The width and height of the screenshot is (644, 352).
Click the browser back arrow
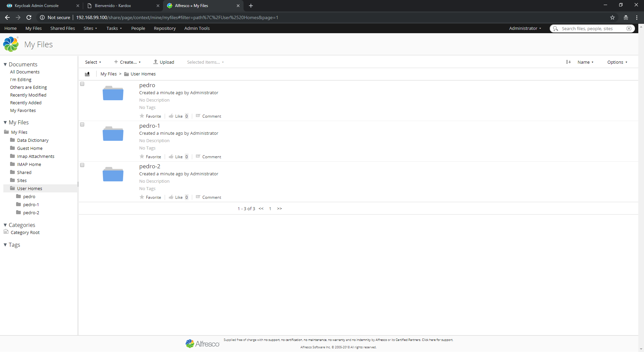7,17
